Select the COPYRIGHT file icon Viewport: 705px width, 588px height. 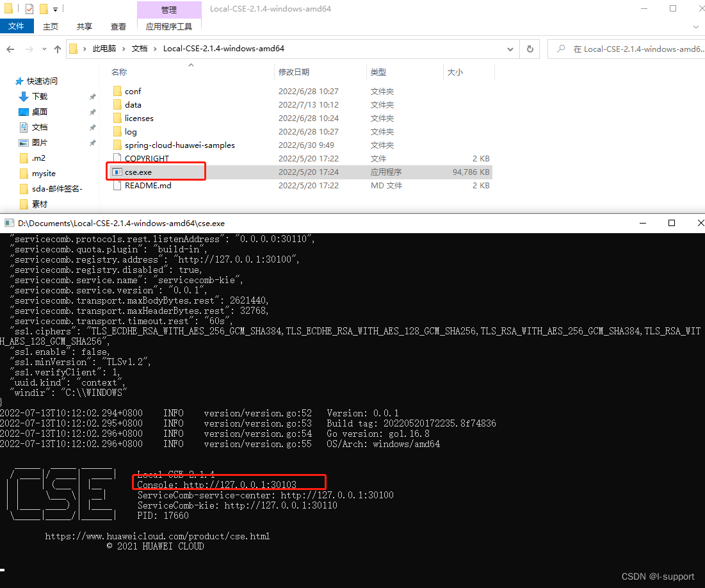tap(117, 158)
